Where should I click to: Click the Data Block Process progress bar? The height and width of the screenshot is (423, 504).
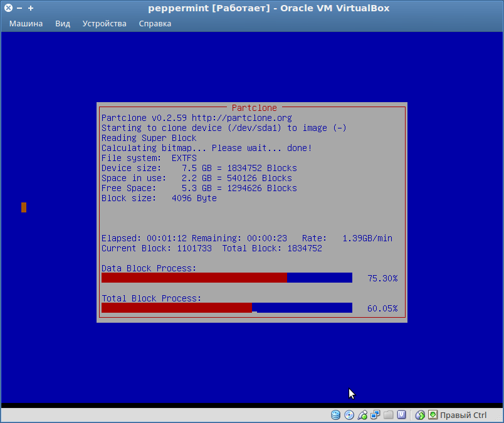pos(227,278)
